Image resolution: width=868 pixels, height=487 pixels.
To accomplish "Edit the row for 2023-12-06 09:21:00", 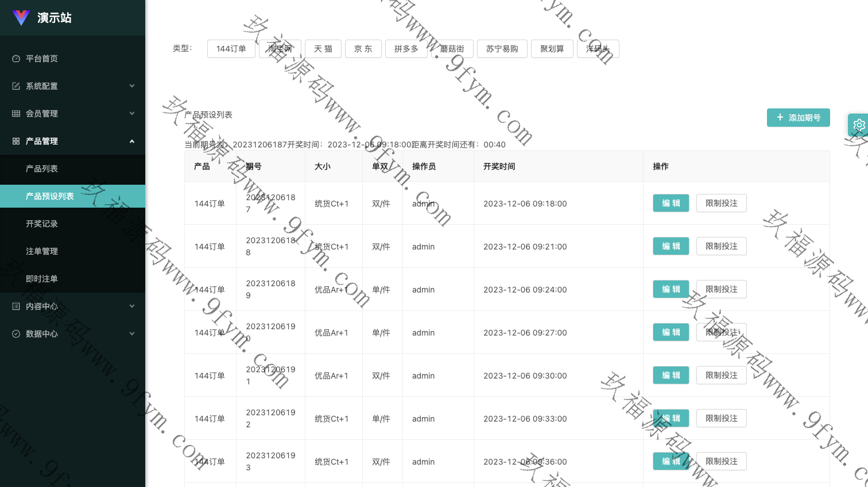I will click(671, 246).
